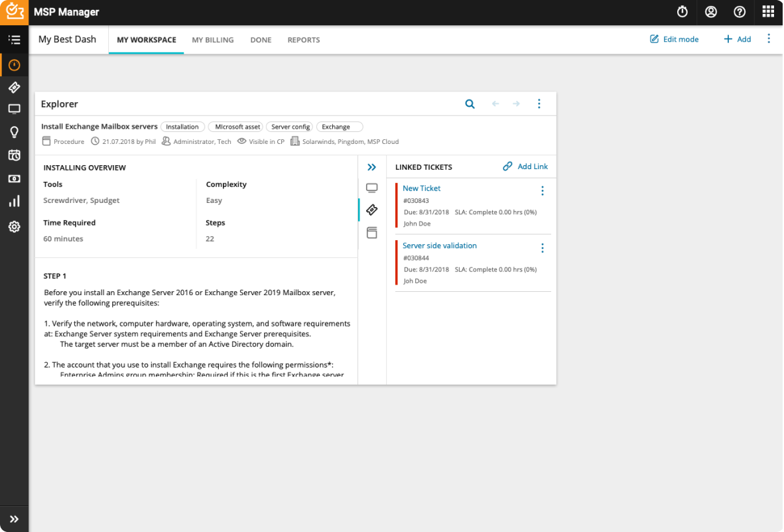Open the calendar schedule icon in sidebar
Viewport: 784px width, 532px height.
(x=14, y=155)
